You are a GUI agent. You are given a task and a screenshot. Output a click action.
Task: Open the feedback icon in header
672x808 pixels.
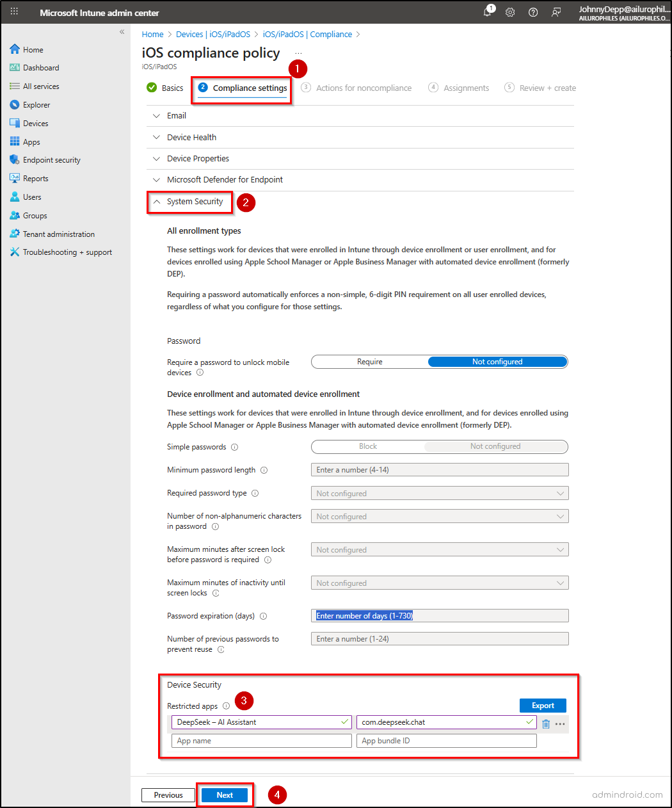point(556,12)
